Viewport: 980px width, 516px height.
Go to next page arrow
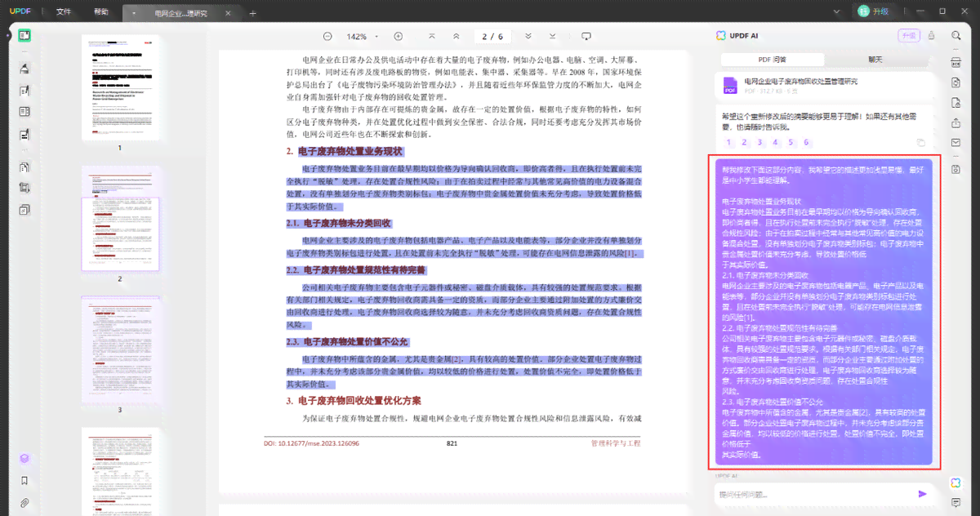528,37
